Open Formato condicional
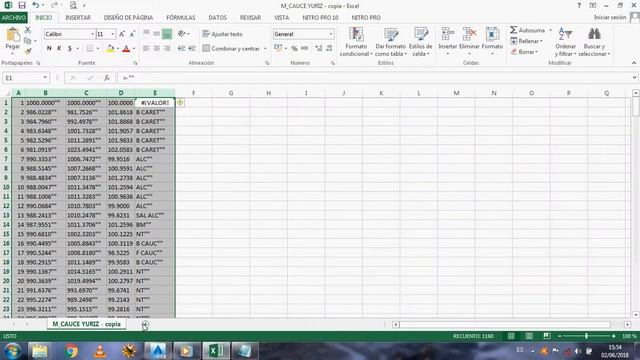Viewport: 640px width, 360px height. 356,42
